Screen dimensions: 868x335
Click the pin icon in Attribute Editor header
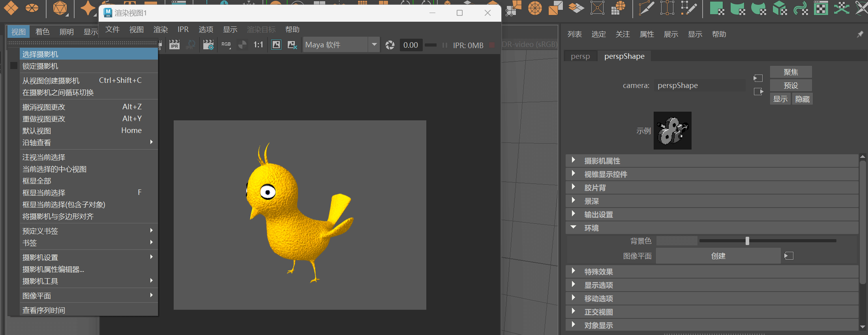coord(860,34)
